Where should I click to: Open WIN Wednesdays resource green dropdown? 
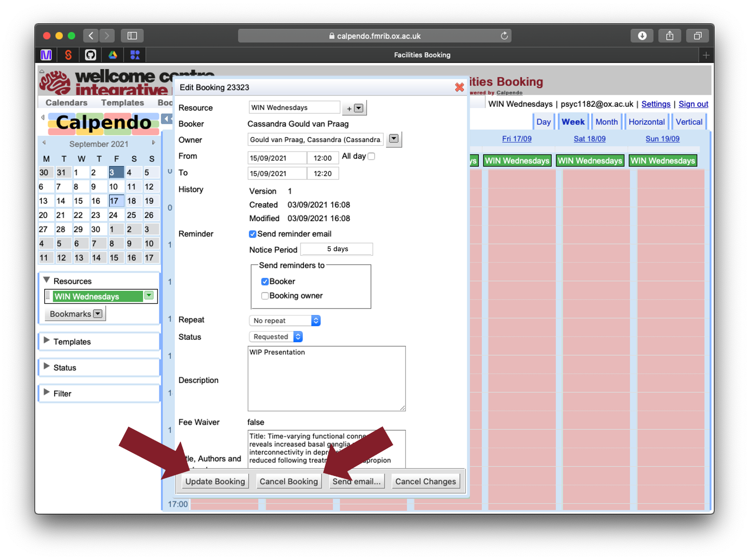(x=149, y=296)
